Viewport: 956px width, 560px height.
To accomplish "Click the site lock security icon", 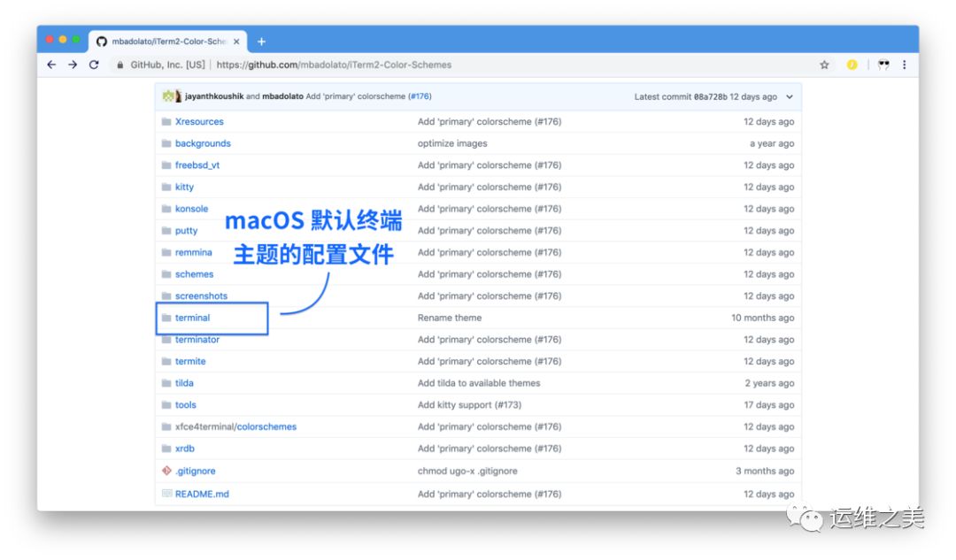I will click(120, 65).
